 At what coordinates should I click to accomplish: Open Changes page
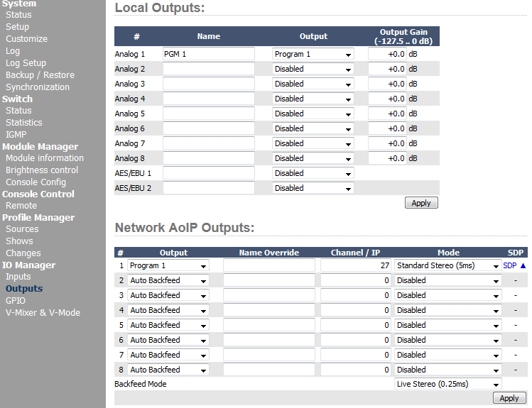23,253
